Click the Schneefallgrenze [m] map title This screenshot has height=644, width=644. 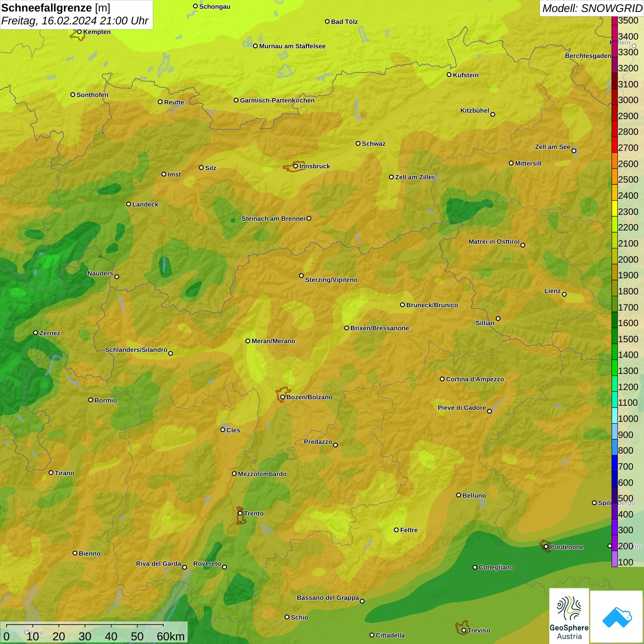click(x=56, y=8)
